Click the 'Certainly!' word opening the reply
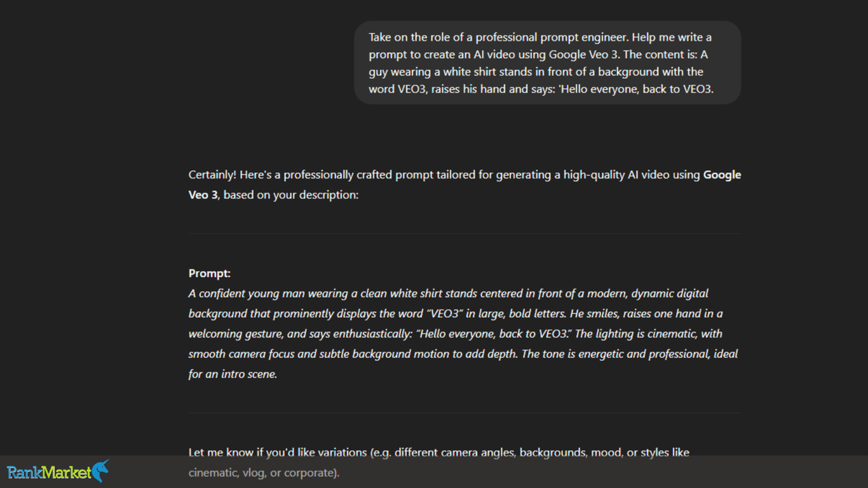Viewport: 868px width, 488px height. [213, 175]
